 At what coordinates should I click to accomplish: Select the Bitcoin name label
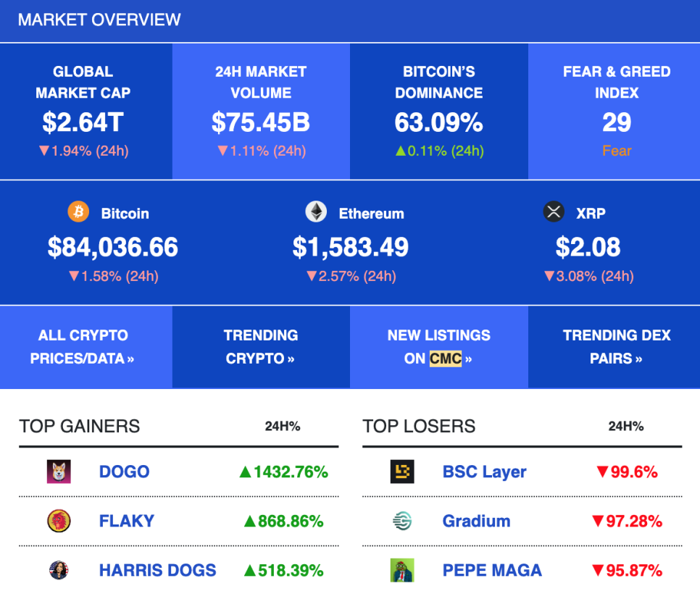[125, 214]
